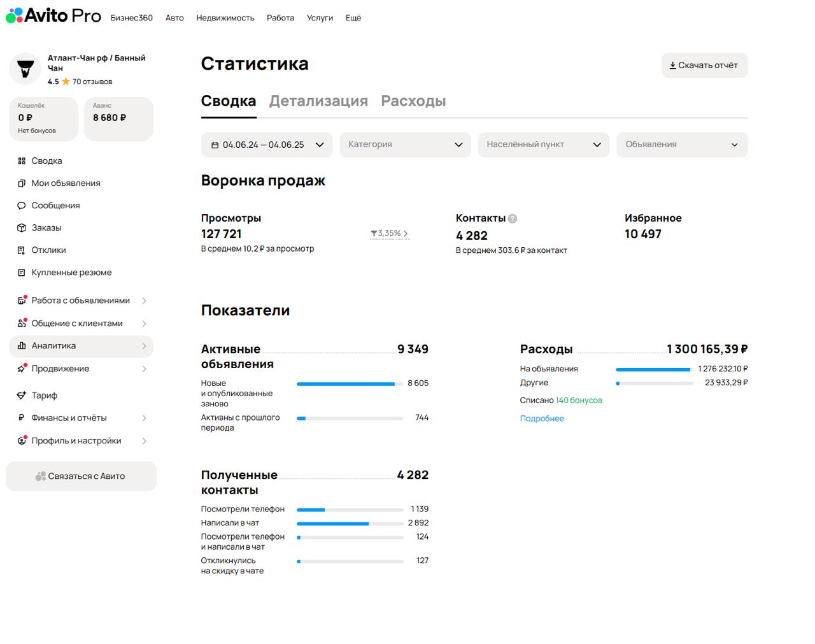
Task: Click the 140 бонусов link
Action: coord(579,400)
